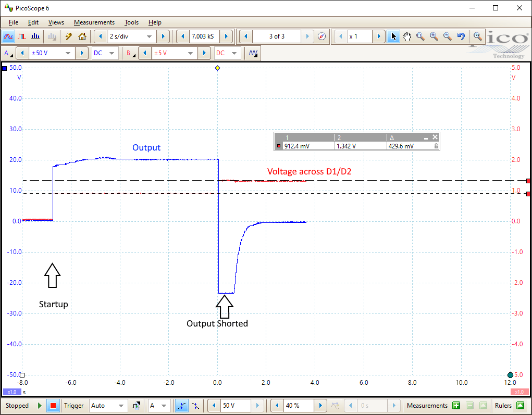
Task: Click the yellow trigger diamond marker
Action: pos(217,68)
